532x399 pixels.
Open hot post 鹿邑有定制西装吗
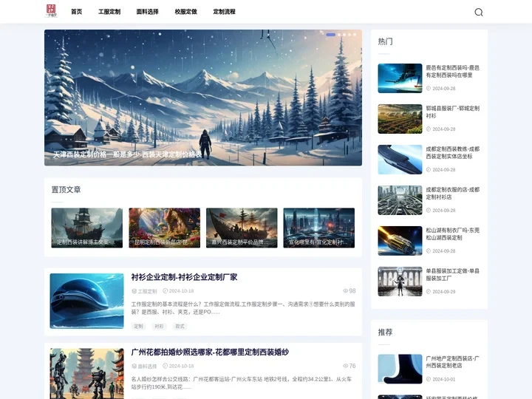[x=453, y=71]
